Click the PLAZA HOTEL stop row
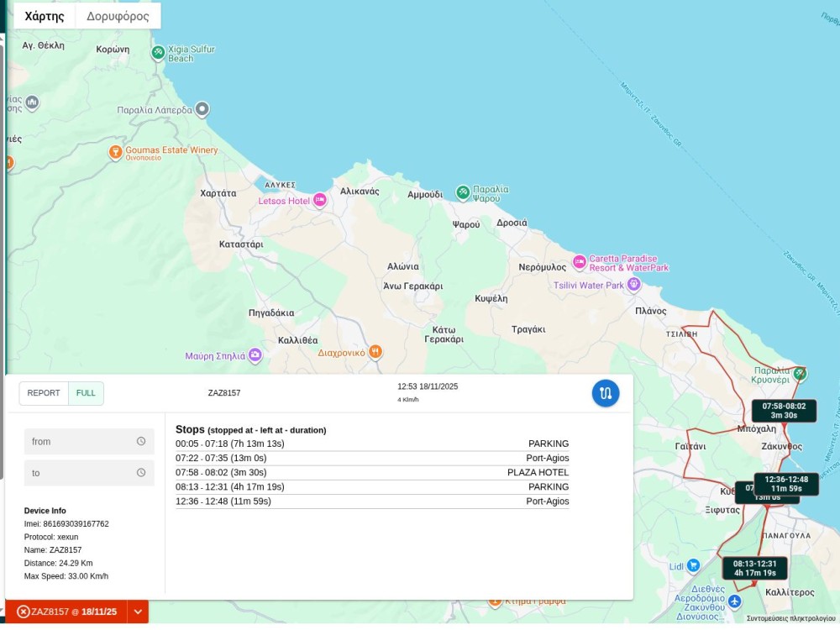Image resolution: width=840 pixels, height=630 pixels. pos(371,473)
